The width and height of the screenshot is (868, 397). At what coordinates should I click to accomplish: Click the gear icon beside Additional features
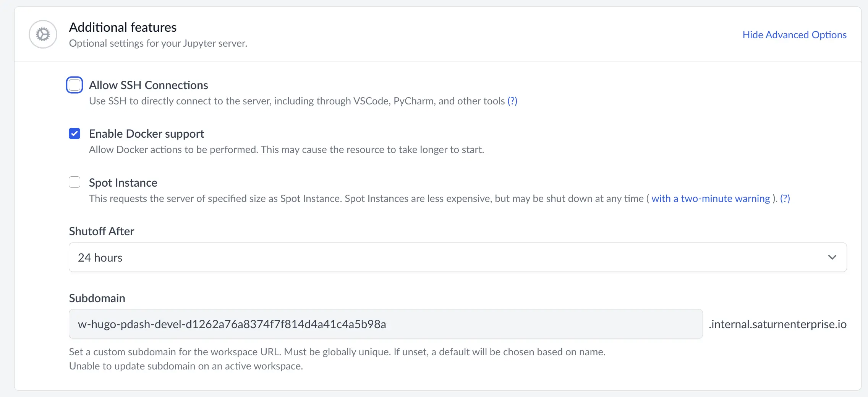tap(42, 34)
